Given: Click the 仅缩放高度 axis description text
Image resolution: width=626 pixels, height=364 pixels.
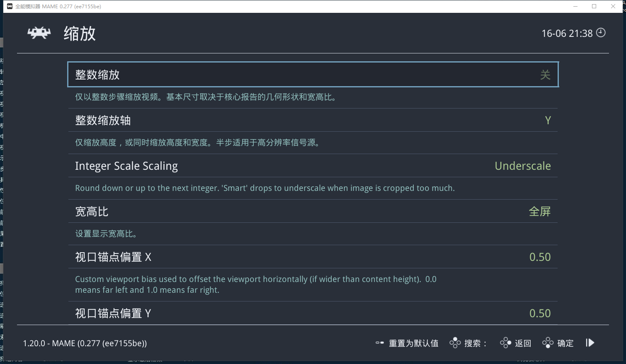Looking at the screenshot, I should click(x=197, y=143).
